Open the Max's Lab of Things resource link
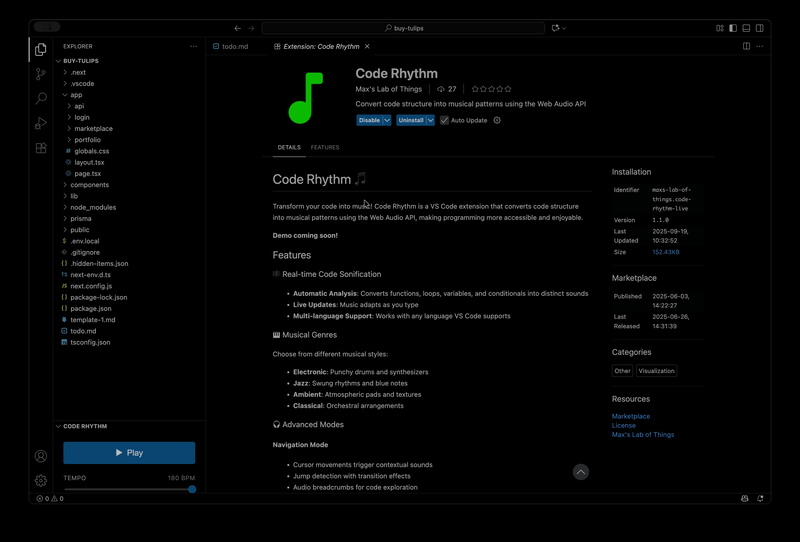The image size is (800, 542). 643,435
